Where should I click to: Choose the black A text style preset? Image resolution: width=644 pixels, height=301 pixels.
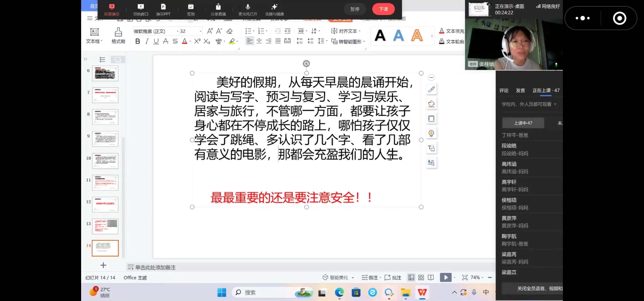(x=380, y=36)
